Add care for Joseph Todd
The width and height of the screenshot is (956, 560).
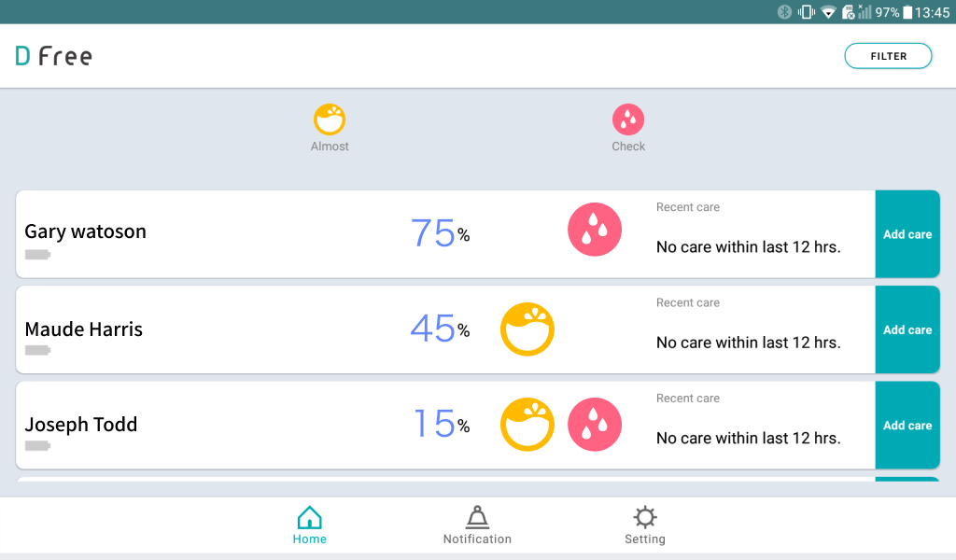point(907,426)
